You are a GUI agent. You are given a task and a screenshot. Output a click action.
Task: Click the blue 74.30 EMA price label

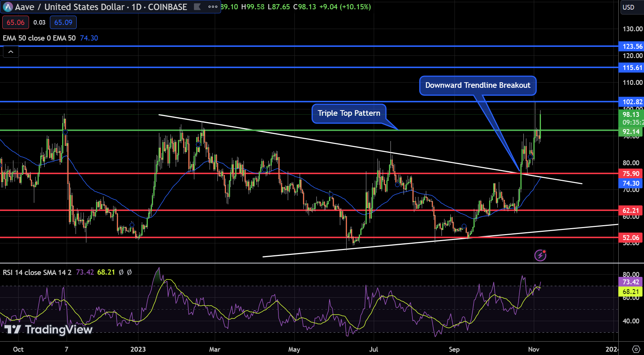(631, 183)
